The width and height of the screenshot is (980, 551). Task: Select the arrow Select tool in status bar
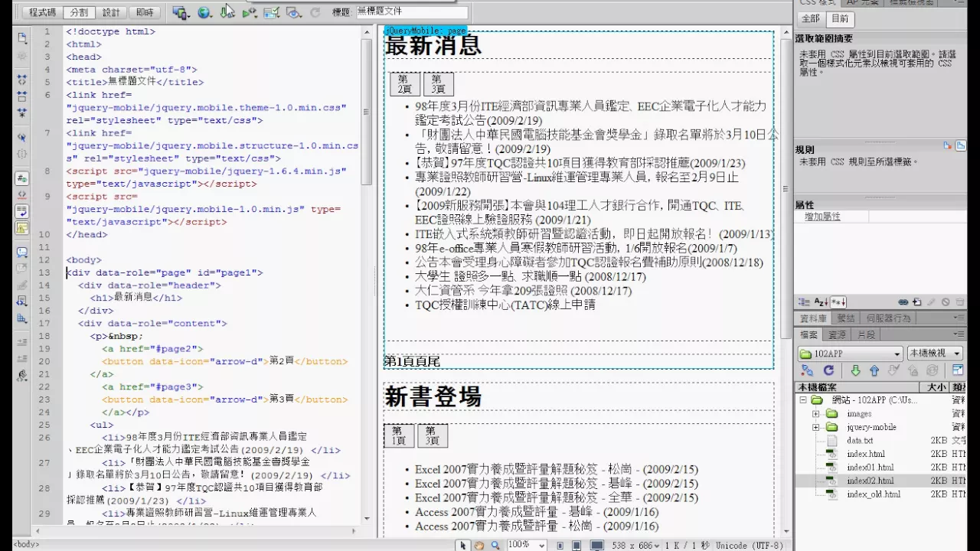463,545
